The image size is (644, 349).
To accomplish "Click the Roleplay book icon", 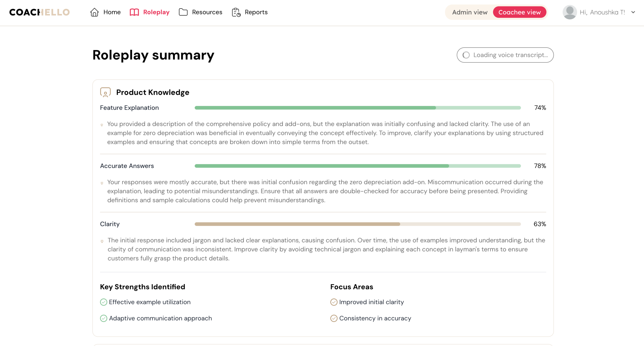I will 134,12.
